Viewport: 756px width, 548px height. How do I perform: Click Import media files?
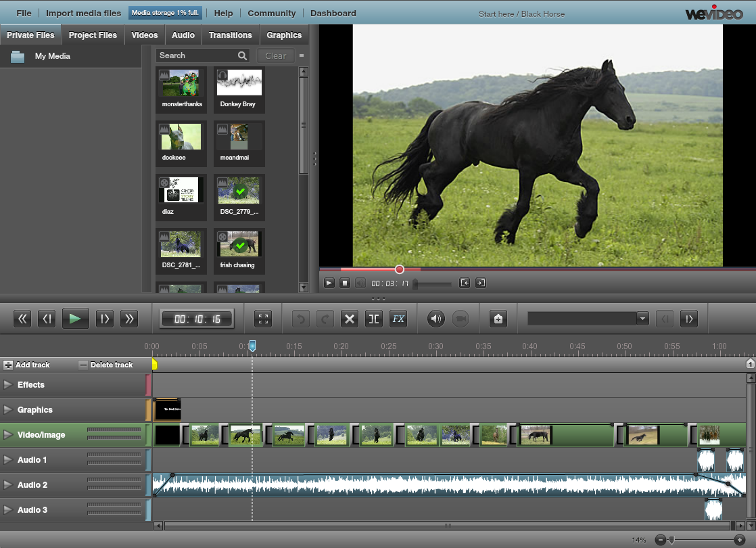pyautogui.click(x=84, y=13)
